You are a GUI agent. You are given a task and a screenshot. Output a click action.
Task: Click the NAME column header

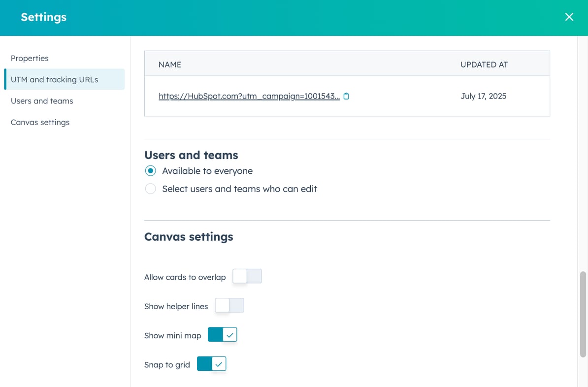click(169, 64)
